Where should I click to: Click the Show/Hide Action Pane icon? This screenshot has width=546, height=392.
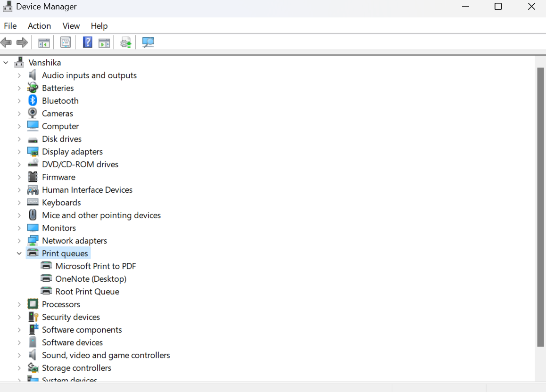coord(104,43)
